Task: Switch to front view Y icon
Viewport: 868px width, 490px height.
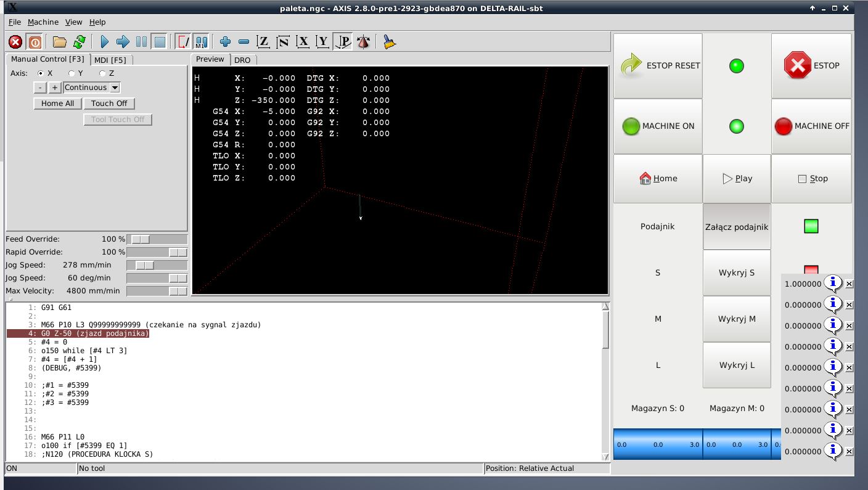Action: pyautogui.click(x=322, y=42)
